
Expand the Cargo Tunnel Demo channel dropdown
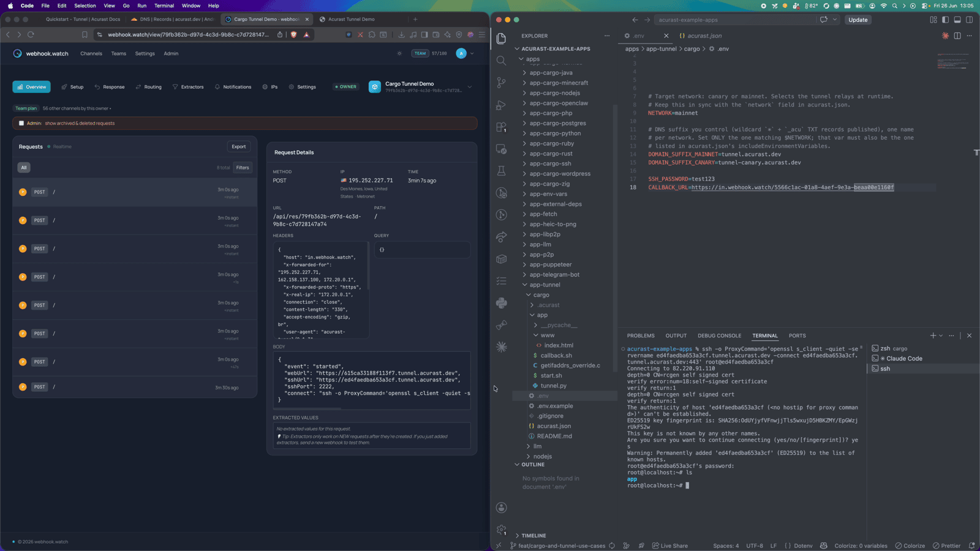[470, 87]
